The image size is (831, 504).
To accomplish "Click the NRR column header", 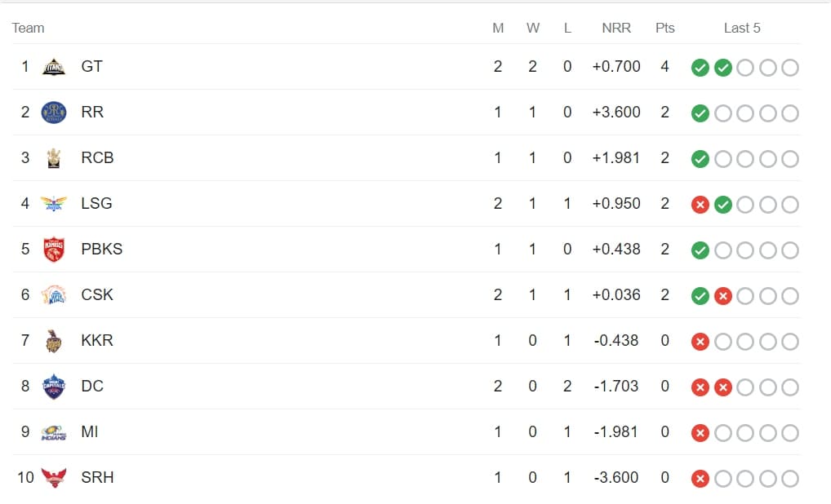I will pos(616,28).
